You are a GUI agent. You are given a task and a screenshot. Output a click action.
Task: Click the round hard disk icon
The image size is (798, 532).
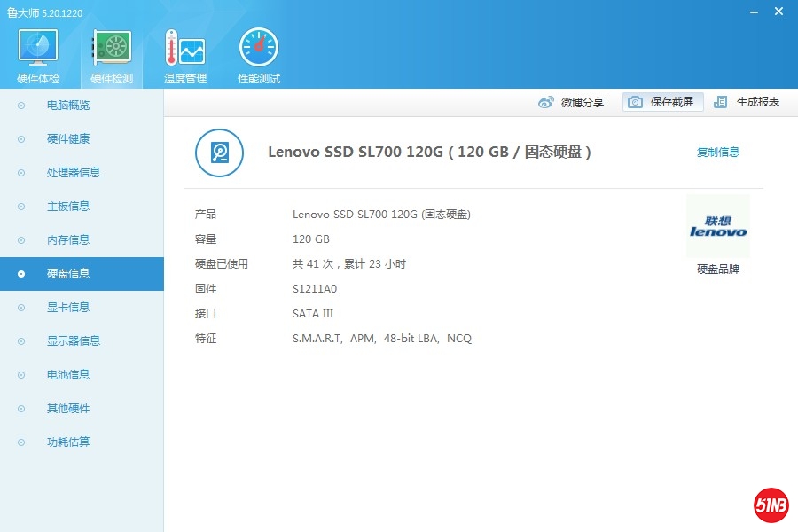coord(219,153)
